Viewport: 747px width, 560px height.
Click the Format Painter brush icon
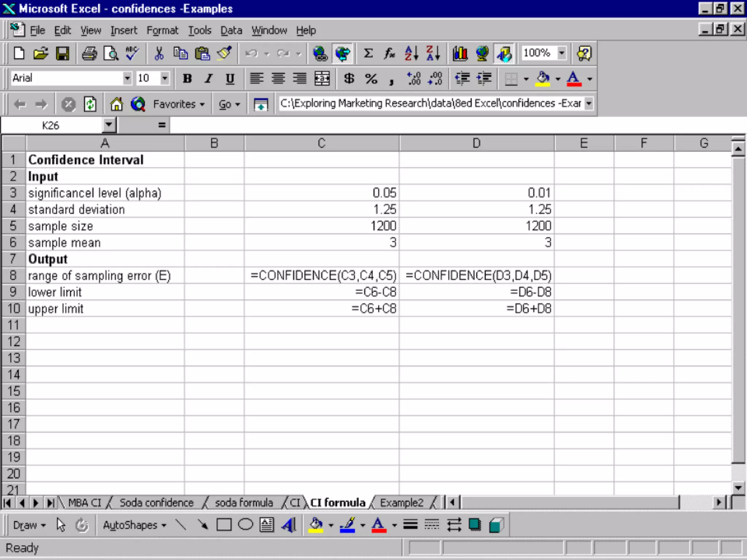coord(224,54)
